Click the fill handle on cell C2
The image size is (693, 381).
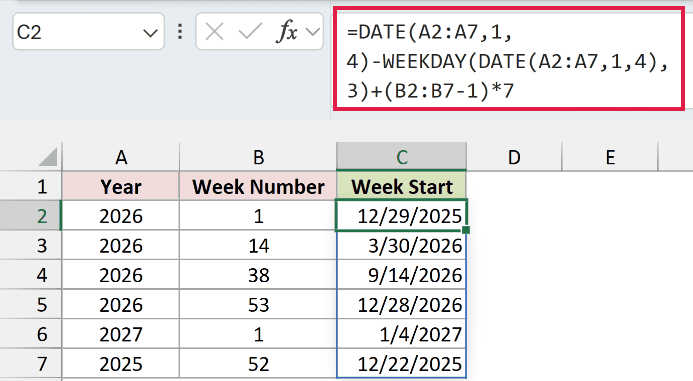[x=465, y=230]
